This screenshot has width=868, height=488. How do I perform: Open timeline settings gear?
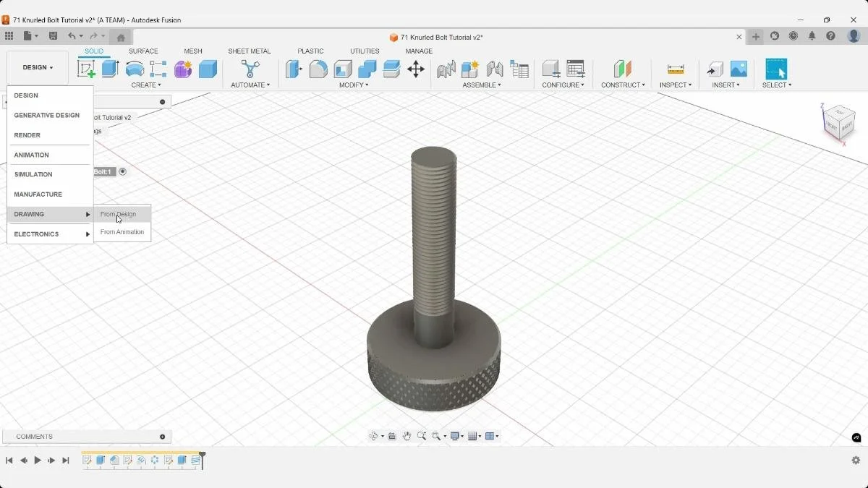pyautogui.click(x=856, y=461)
